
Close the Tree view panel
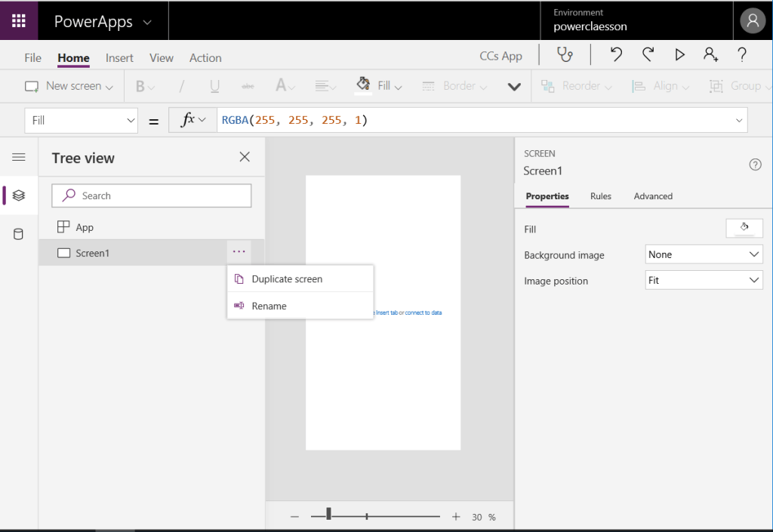click(x=244, y=157)
